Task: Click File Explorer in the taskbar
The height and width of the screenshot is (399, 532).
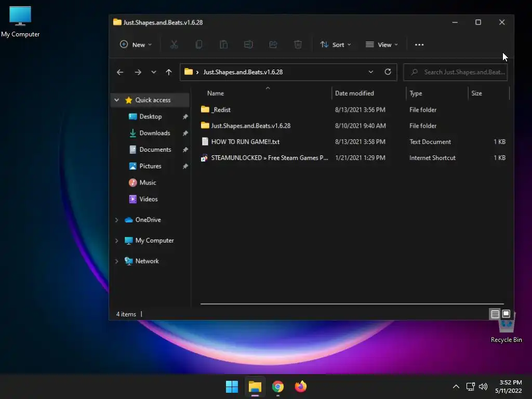Action: click(255, 387)
